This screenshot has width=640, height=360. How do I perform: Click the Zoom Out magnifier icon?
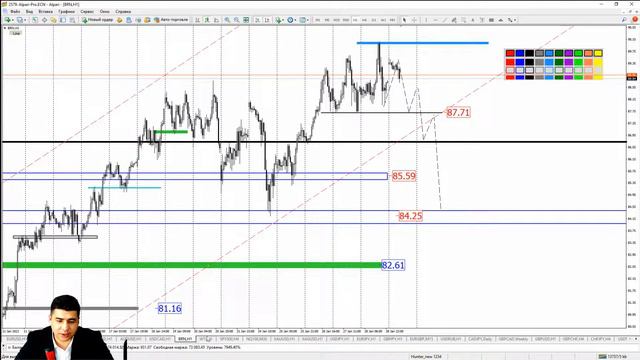236,20
